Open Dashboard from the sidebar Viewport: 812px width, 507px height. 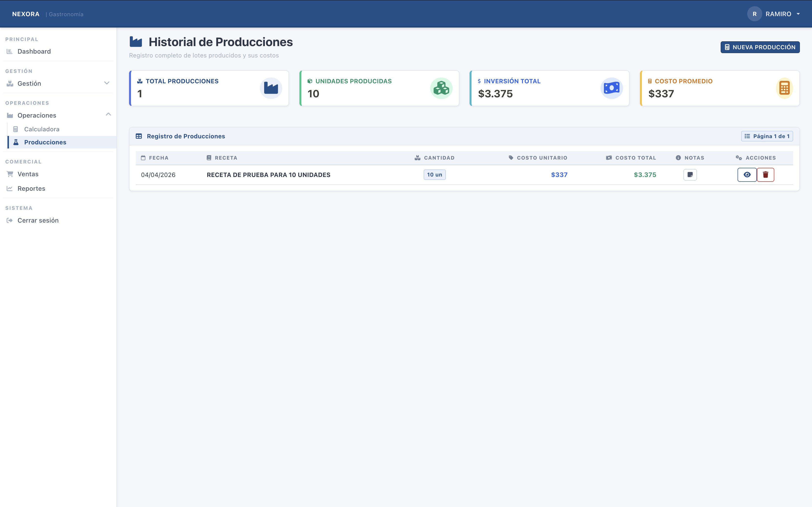tap(34, 51)
